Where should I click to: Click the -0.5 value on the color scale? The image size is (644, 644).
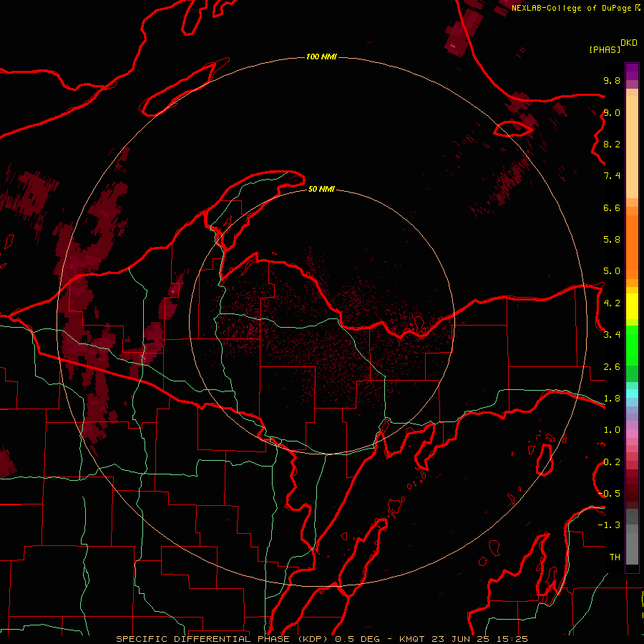tap(610, 494)
